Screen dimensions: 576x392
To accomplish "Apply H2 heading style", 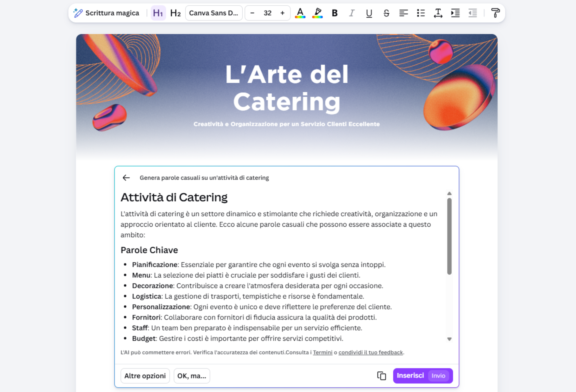I will pyautogui.click(x=175, y=13).
